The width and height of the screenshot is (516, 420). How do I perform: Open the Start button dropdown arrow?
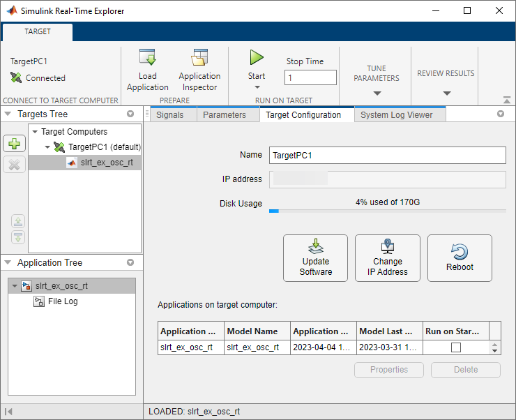tap(257, 88)
